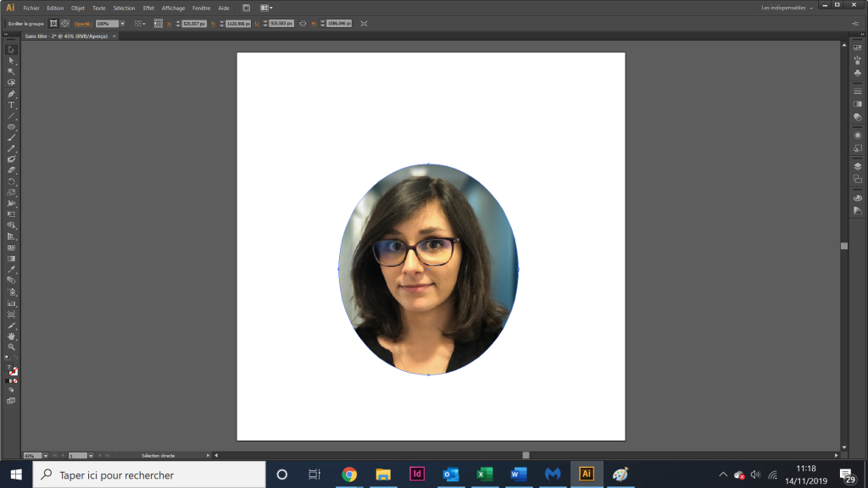Activate the Eyedropper tool
Image resolution: width=868 pixels, height=488 pixels.
coord(11,269)
